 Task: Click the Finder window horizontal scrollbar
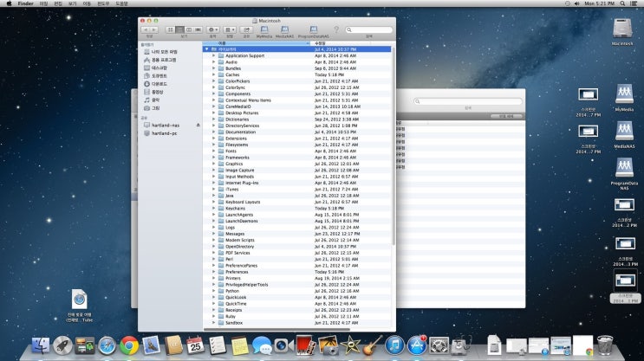coord(276,329)
